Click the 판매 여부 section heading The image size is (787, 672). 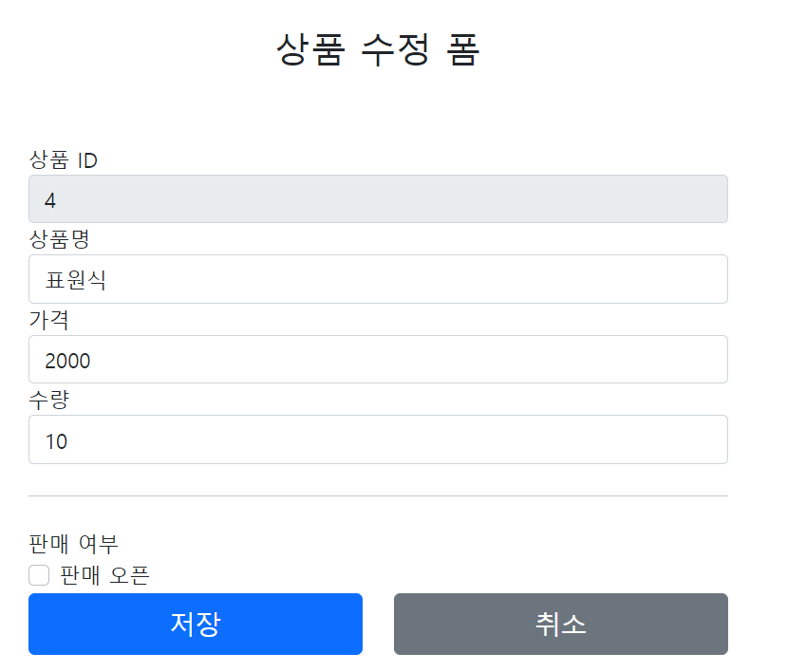[x=73, y=544]
